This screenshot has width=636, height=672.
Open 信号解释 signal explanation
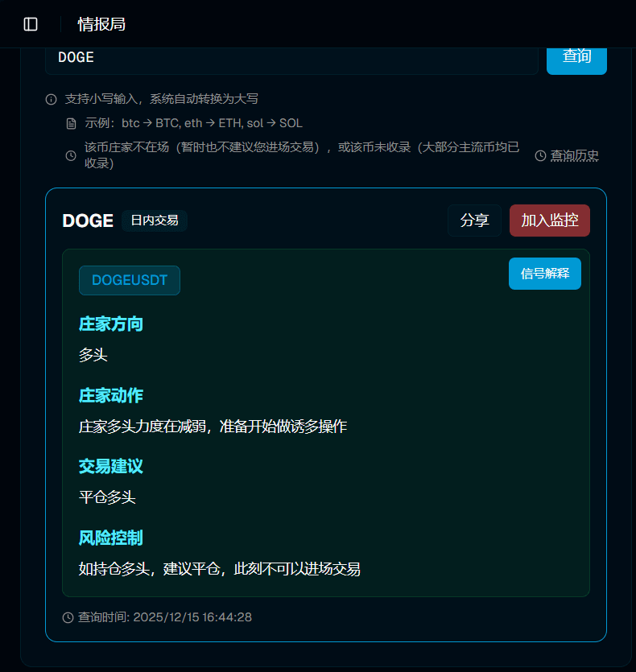pyautogui.click(x=545, y=274)
